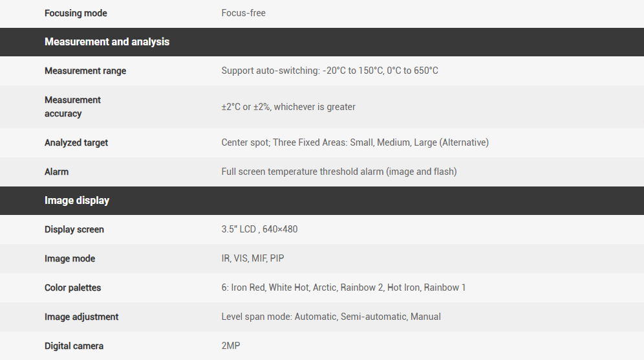Click the 3.5" LCD 640×480 value
644x360 pixels.
(x=259, y=229)
